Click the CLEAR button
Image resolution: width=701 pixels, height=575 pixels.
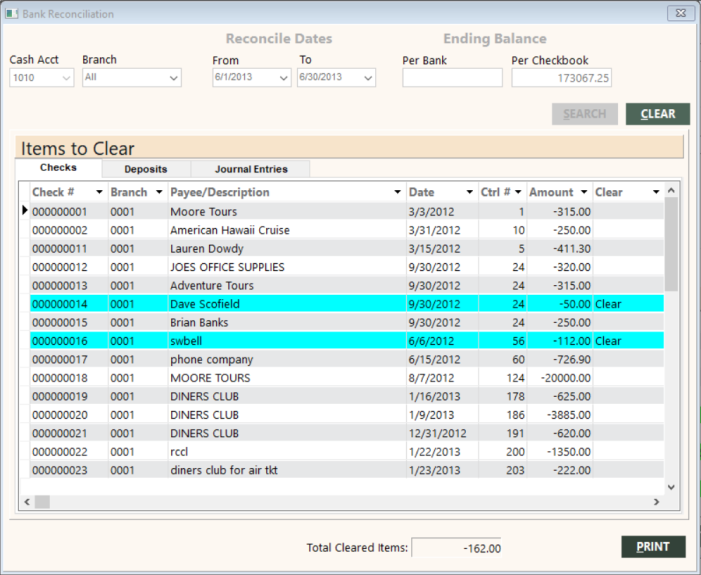[x=658, y=114]
